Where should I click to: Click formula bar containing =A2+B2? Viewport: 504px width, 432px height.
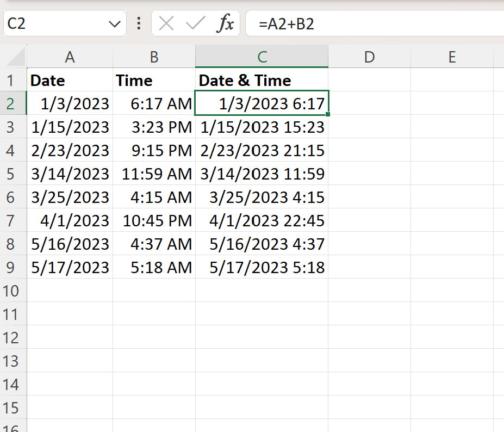[x=375, y=23]
